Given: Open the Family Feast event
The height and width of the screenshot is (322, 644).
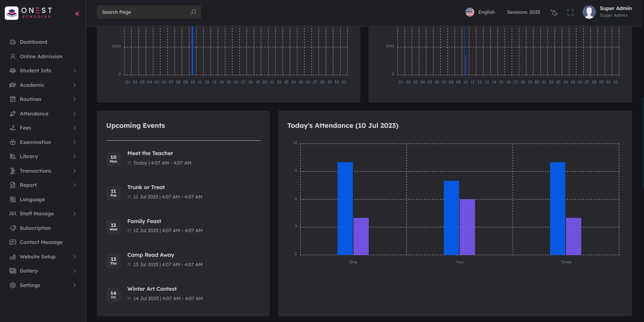Looking at the screenshot, I should pyautogui.click(x=144, y=221).
